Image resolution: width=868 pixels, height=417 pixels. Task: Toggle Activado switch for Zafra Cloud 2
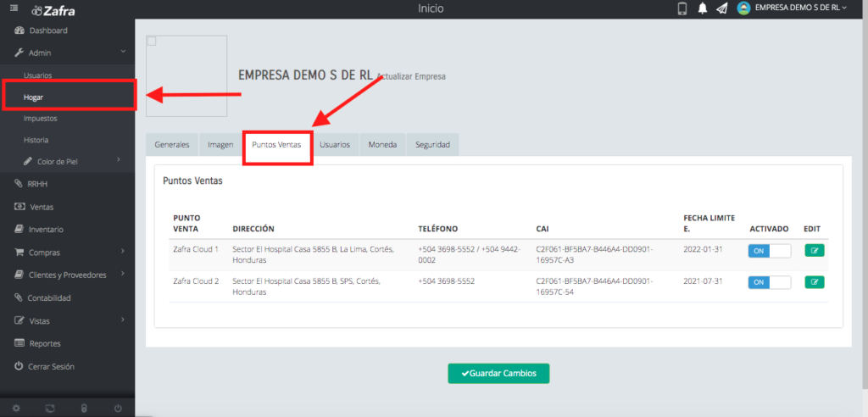point(770,282)
